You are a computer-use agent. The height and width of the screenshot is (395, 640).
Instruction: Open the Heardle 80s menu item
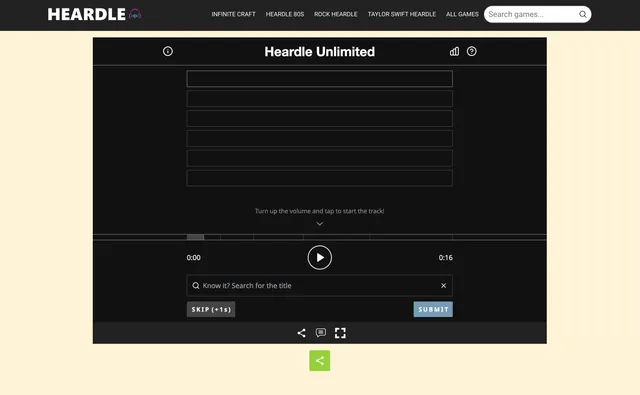(x=285, y=14)
